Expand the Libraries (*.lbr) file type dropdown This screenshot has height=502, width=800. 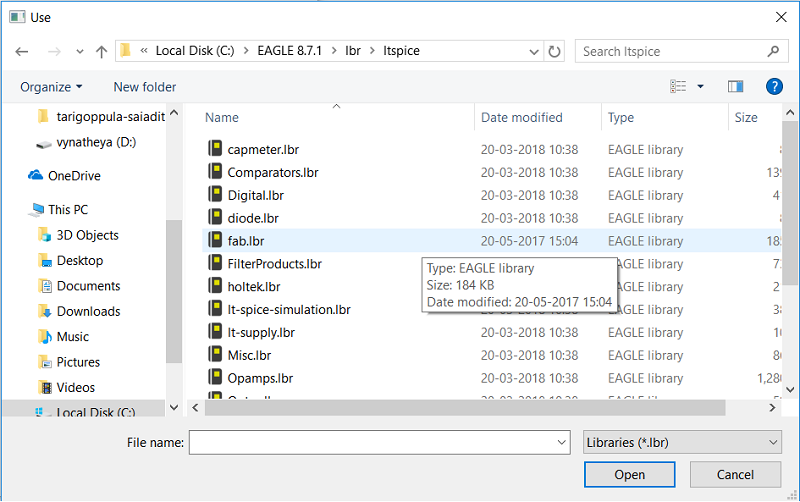tap(682, 442)
